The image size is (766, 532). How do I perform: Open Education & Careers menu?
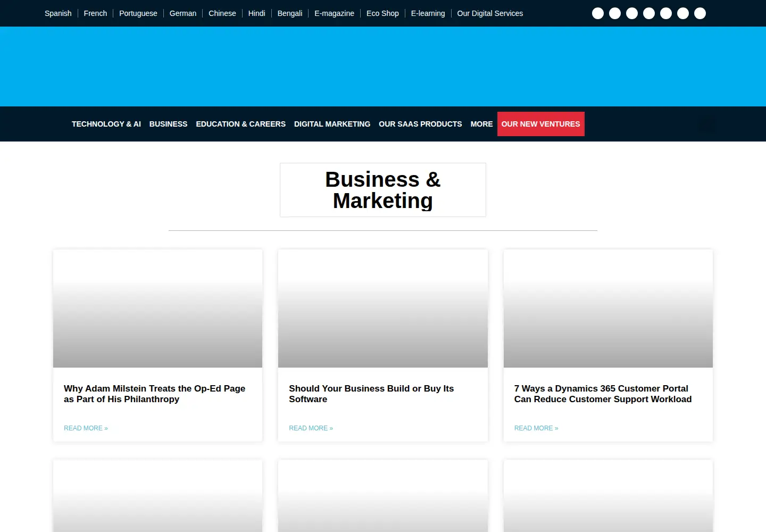click(240, 124)
